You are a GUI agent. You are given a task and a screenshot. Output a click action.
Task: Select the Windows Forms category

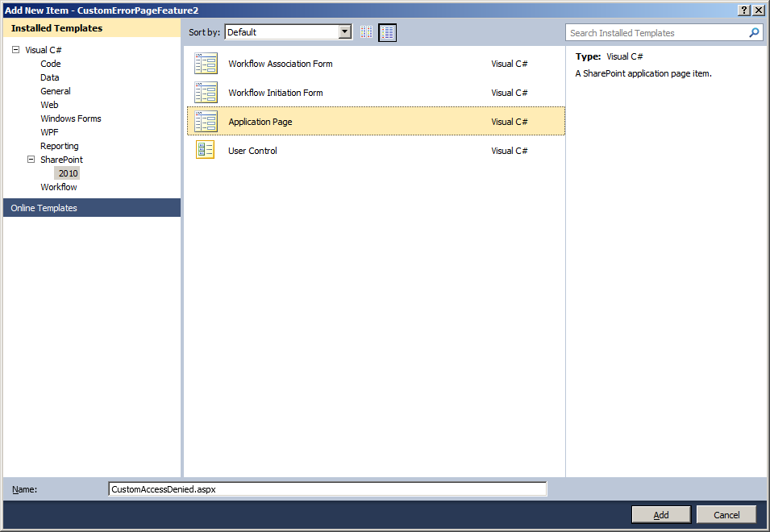[x=71, y=118]
